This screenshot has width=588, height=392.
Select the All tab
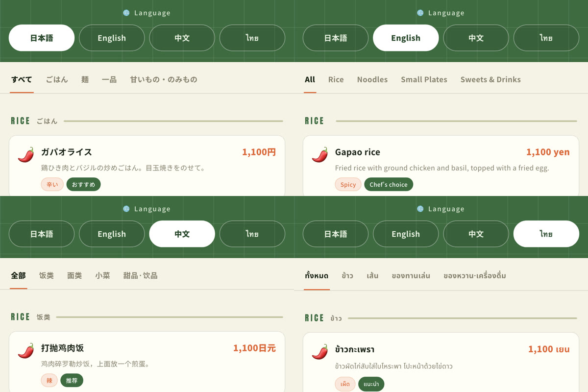[x=310, y=79]
